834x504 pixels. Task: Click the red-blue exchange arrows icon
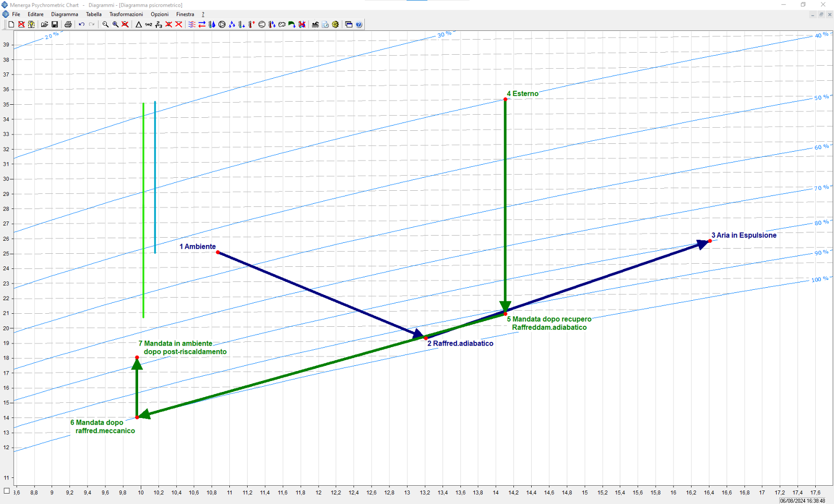coord(202,24)
